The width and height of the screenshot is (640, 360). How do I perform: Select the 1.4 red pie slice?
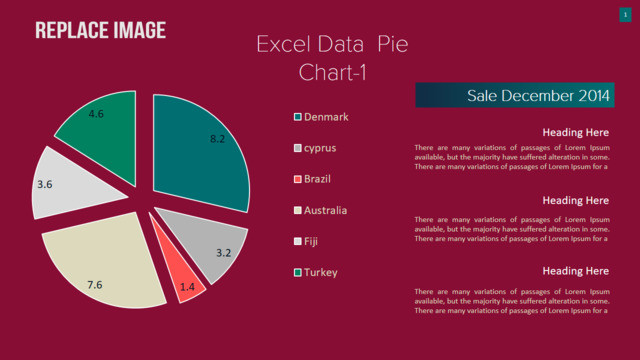click(x=180, y=269)
